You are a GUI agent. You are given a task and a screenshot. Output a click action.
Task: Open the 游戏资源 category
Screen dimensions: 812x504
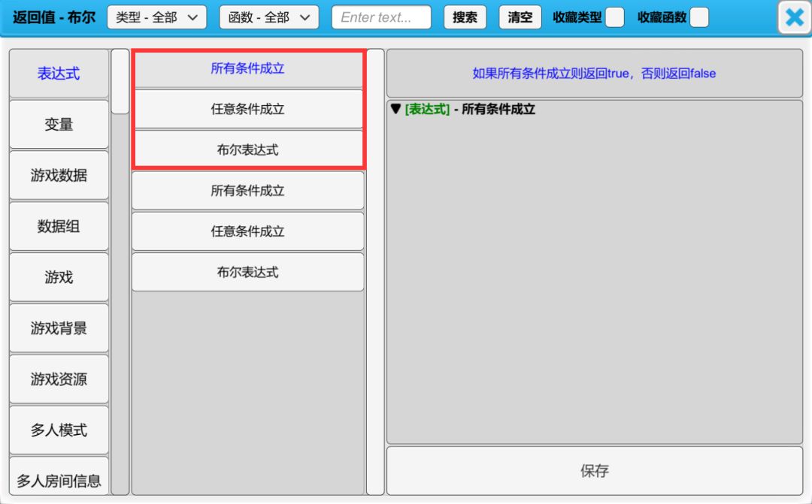coord(59,379)
